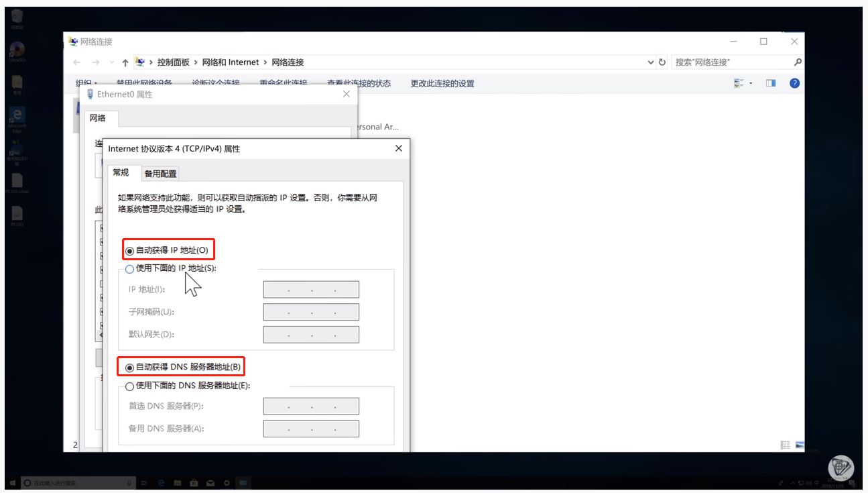Switch to details view icon
This screenshot has height=493, width=868.
pos(785,445)
